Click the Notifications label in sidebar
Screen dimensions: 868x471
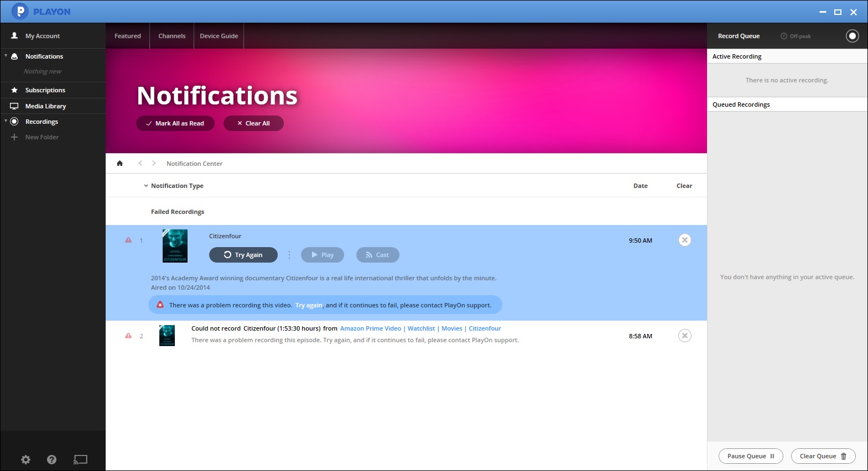tap(44, 56)
